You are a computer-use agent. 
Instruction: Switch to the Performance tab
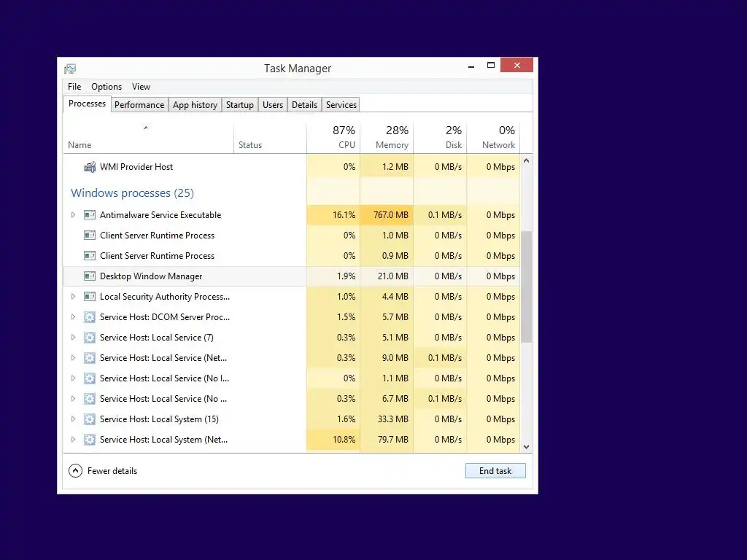(x=139, y=105)
